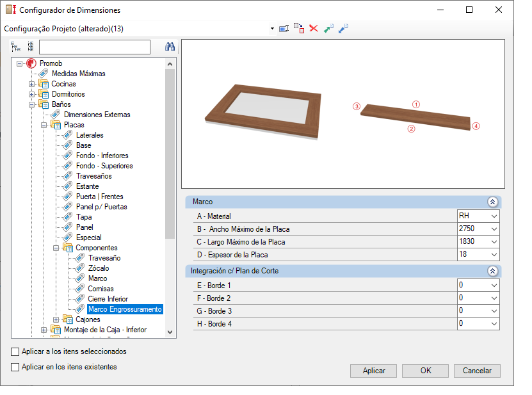Click the rename configuration icon in toolbar

click(x=284, y=29)
